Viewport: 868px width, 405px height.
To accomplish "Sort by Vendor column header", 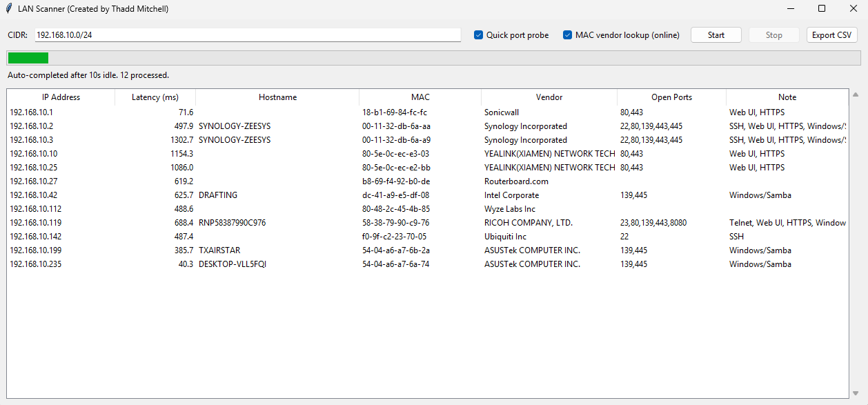I will (549, 97).
